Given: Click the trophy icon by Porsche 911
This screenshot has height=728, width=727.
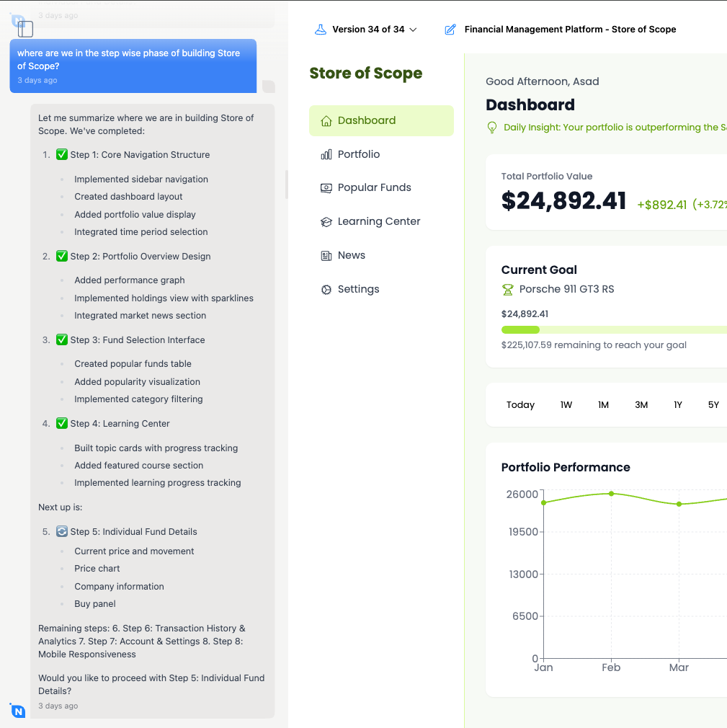Looking at the screenshot, I should point(508,290).
